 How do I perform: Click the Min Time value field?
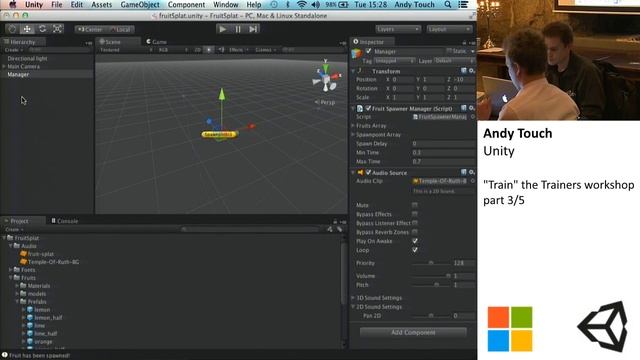point(443,153)
